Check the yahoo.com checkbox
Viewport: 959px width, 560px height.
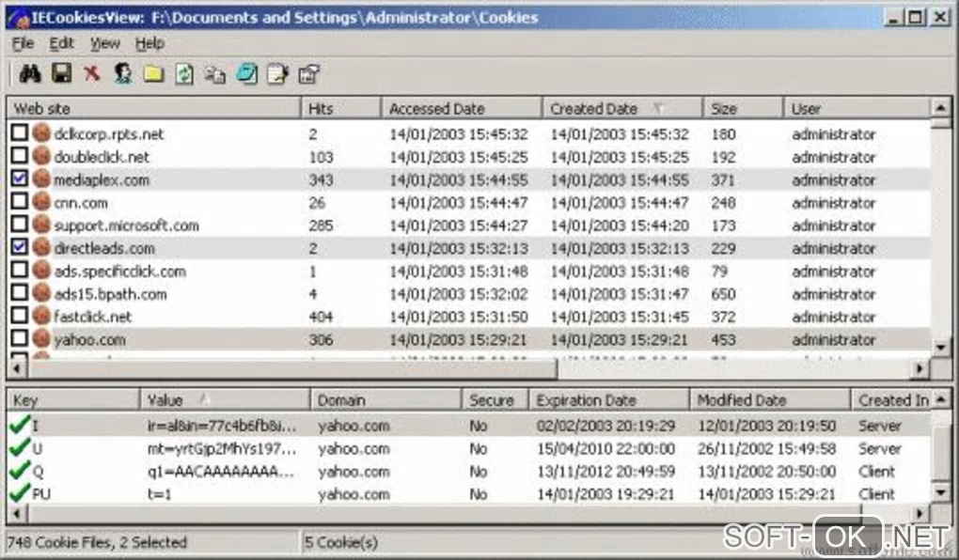click(x=20, y=338)
